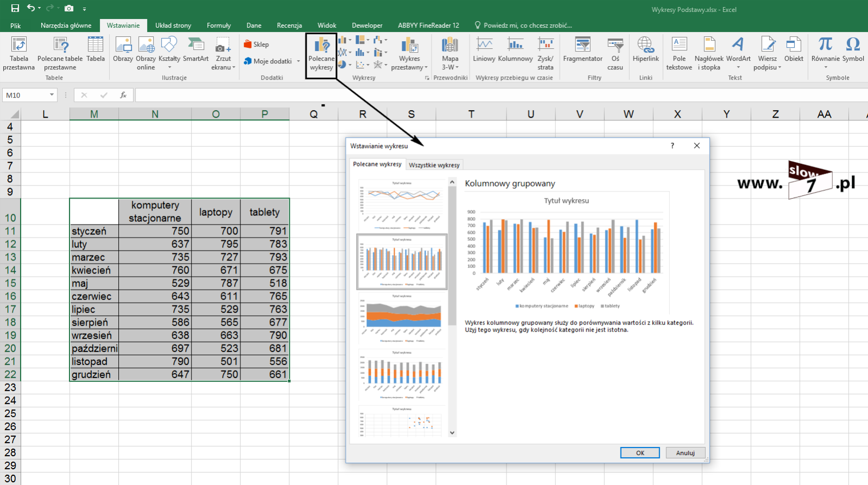Image resolution: width=868 pixels, height=485 pixels.
Task: Open the dialog help question mark
Action: point(672,145)
